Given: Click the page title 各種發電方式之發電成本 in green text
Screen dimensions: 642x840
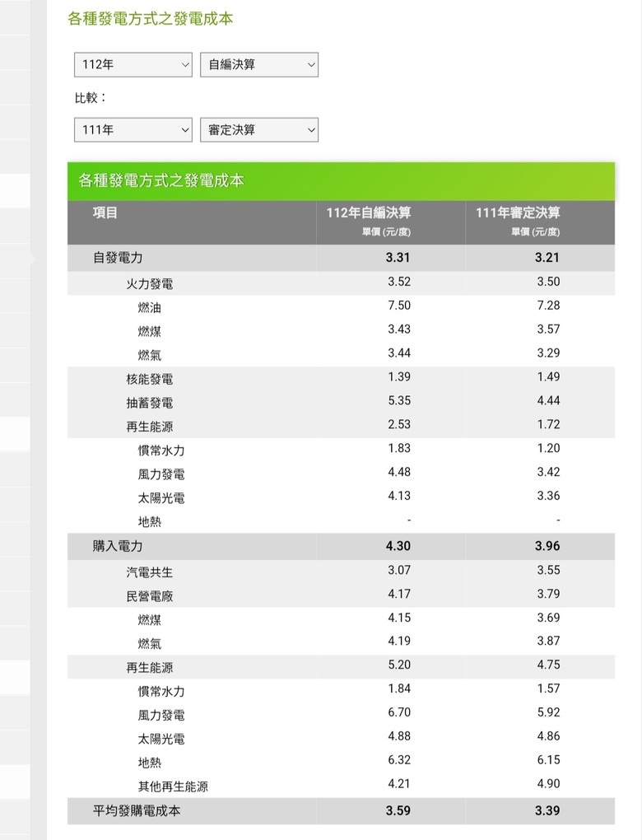Looking at the screenshot, I should point(151,19).
